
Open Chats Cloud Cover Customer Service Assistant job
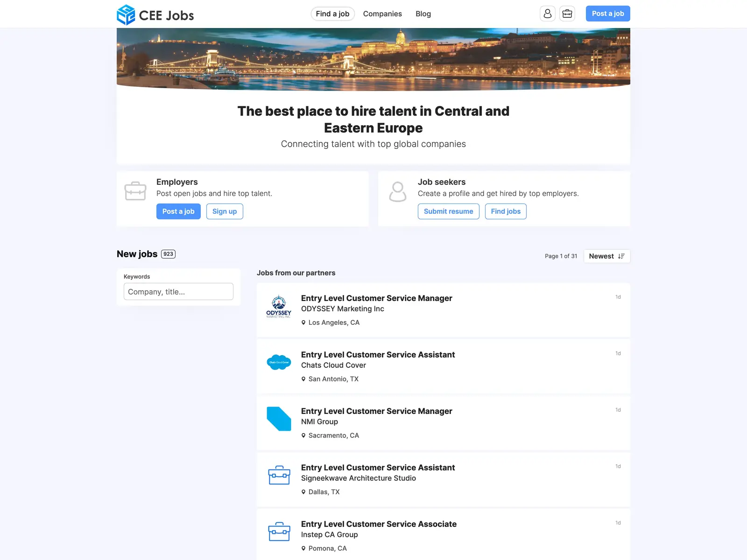point(378,355)
